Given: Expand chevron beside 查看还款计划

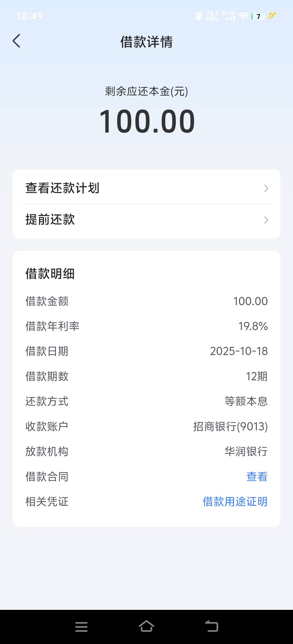Looking at the screenshot, I should click(266, 188).
